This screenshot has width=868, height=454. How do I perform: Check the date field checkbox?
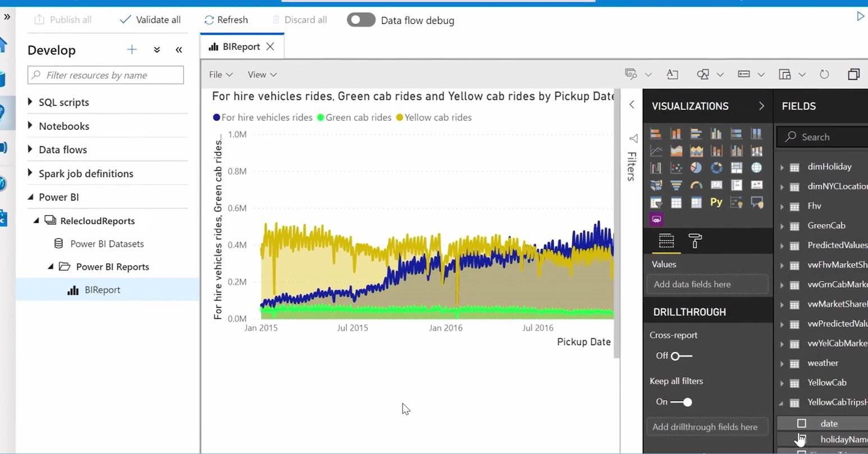tap(802, 424)
